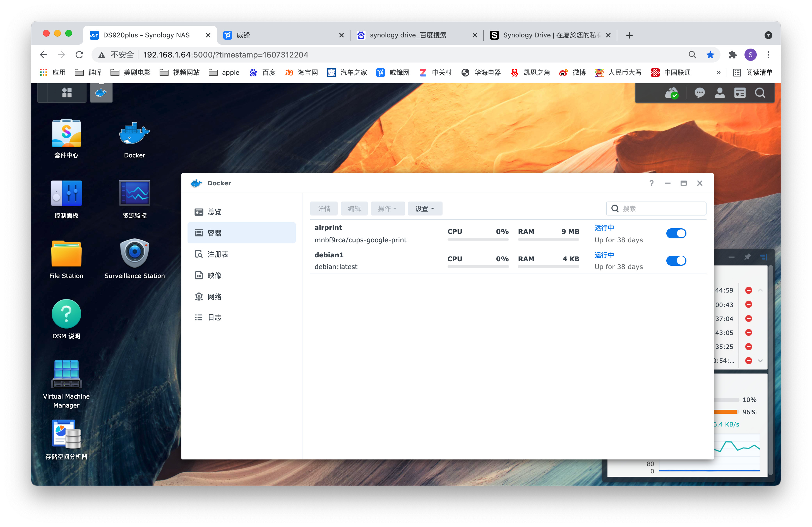Click the 编辑 button in Docker toolbar
The image size is (812, 527).
tap(354, 209)
